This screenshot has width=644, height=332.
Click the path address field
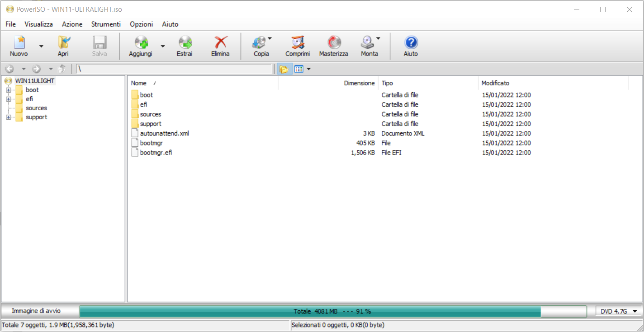click(x=174, y=69)
